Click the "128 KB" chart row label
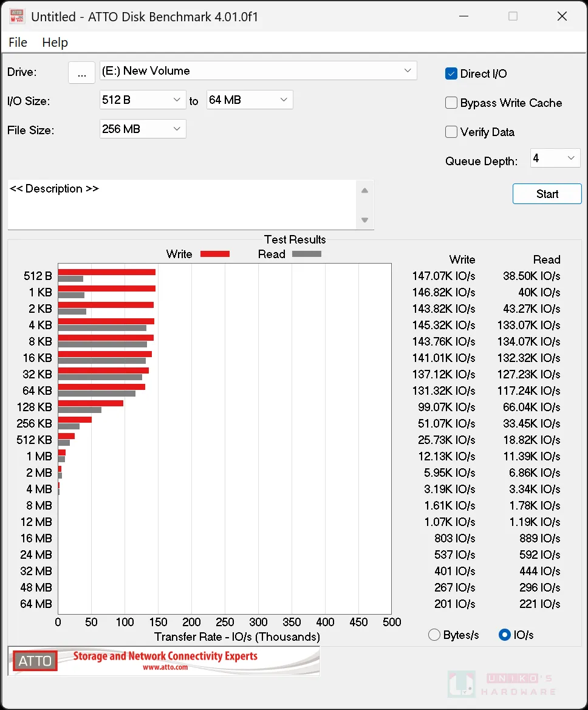Screen dimensions: 588x710 click(x=35, y=407)
